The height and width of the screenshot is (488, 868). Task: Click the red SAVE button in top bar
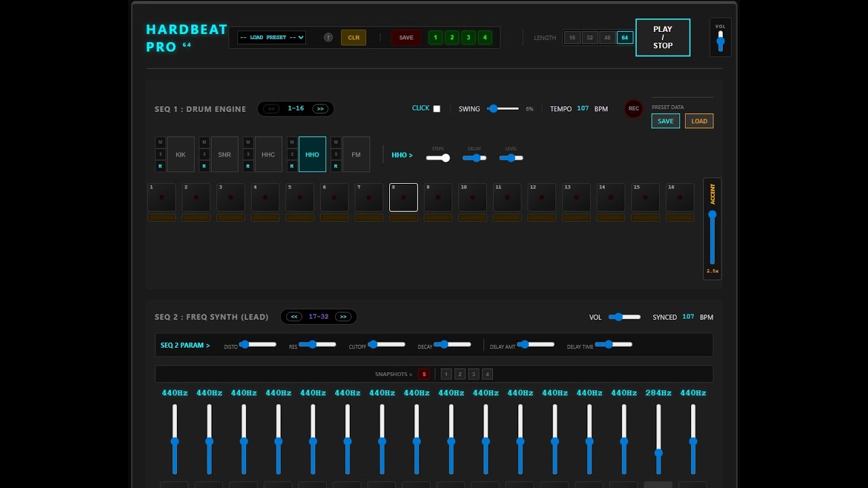406,37
